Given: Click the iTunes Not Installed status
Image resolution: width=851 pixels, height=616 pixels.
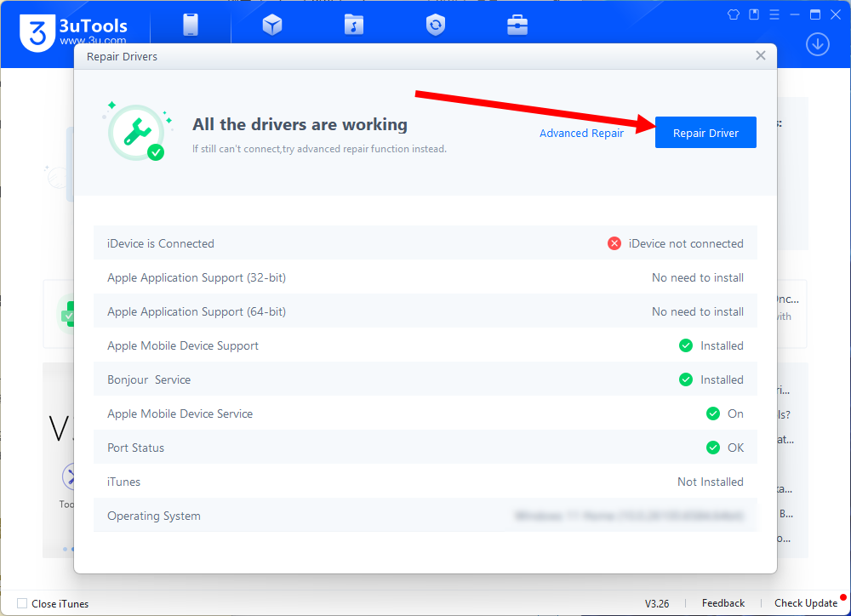Looking at the screenshot, I should click(x=710, y=482).
